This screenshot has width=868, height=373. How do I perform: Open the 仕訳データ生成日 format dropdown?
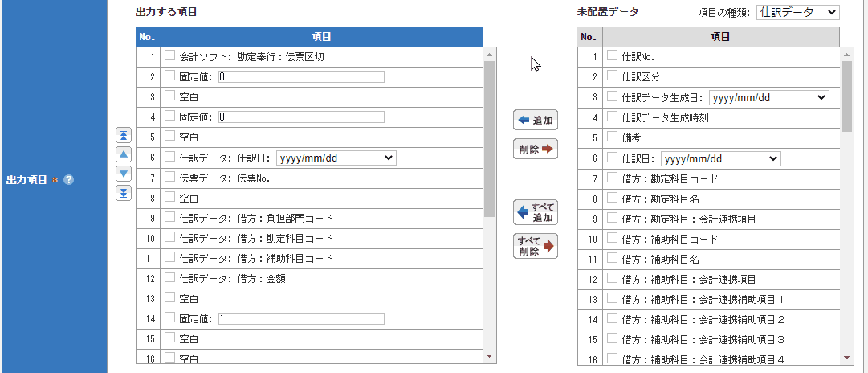click(768, 97)
